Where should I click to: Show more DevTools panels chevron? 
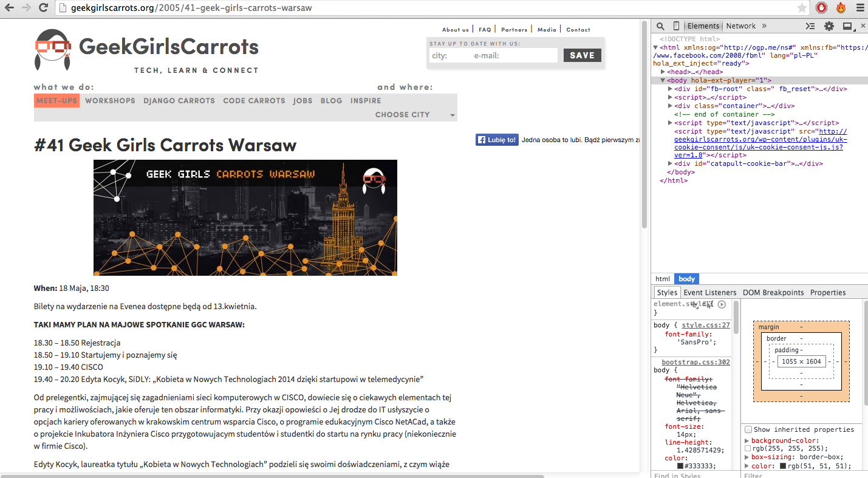pyautogui.click(x=764, y=26)
